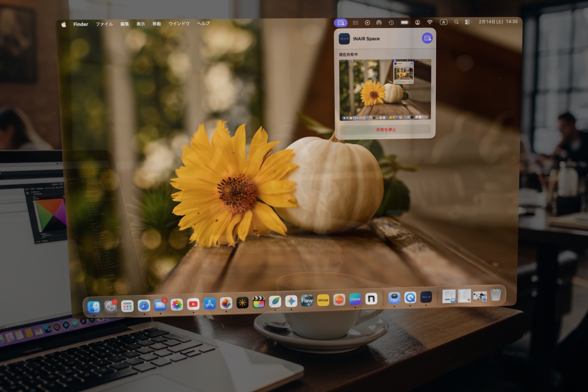
Task: Open Spotlight search in the menu bar
Action: 456,22
